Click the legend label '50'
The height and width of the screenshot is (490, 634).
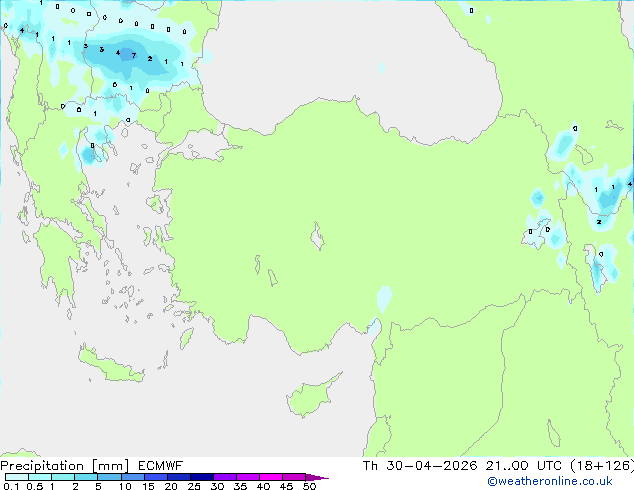coord(309,486)
